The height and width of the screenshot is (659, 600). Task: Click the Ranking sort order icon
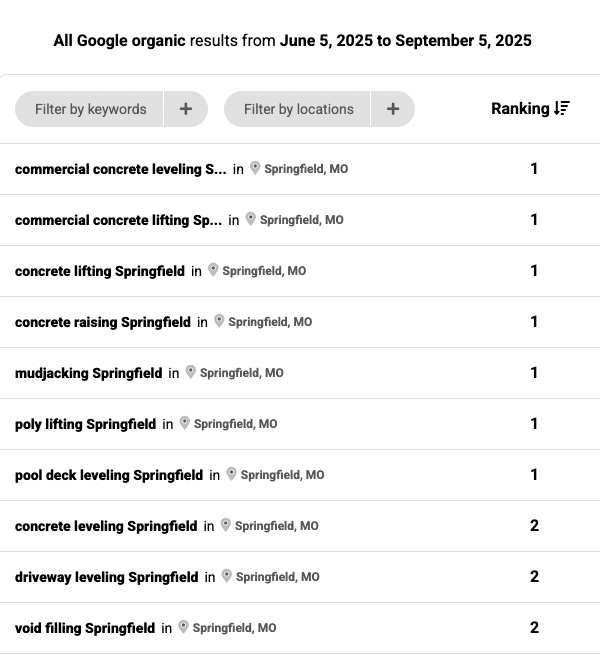[x=562, y=108]
